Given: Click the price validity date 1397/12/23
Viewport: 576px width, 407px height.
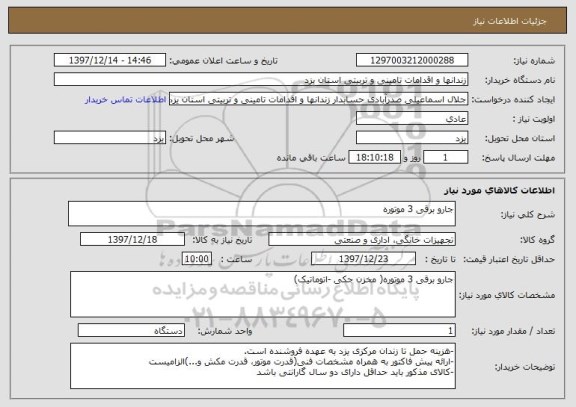Looking at the screenshot, I should coord(363,259).
